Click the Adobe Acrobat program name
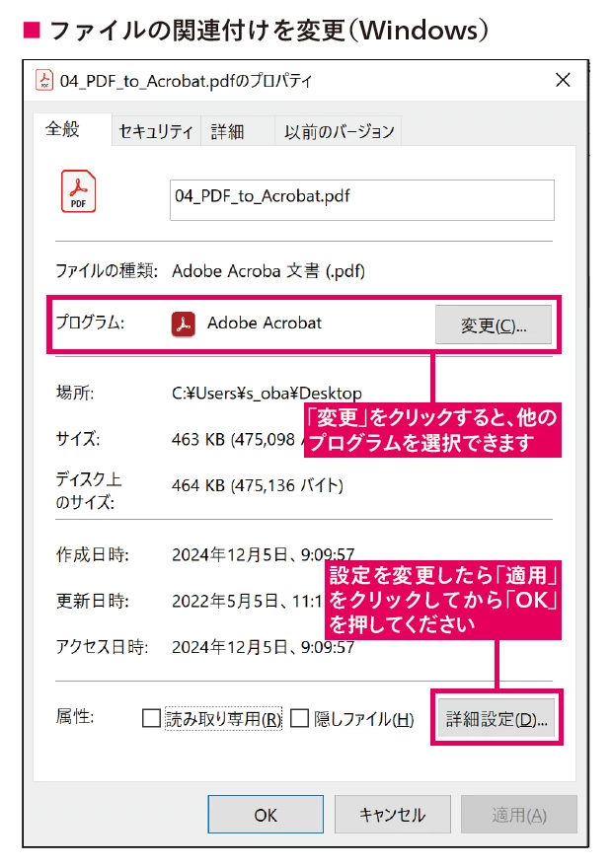This screenshot has height=868, width=612. [265, 324]
